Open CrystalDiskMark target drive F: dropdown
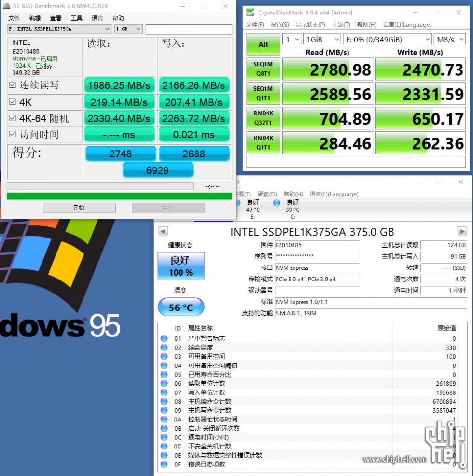The image size is (473, 476). [387, 39]
